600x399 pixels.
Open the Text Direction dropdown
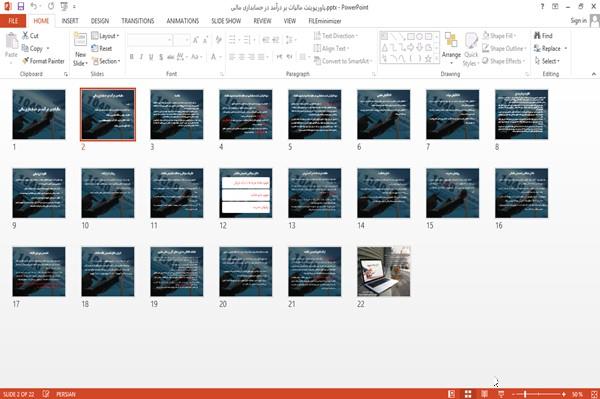(x=336, y=36)
